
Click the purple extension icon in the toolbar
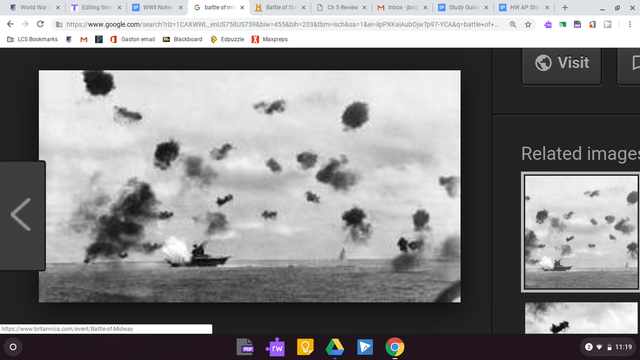click(x=548, y=24)
